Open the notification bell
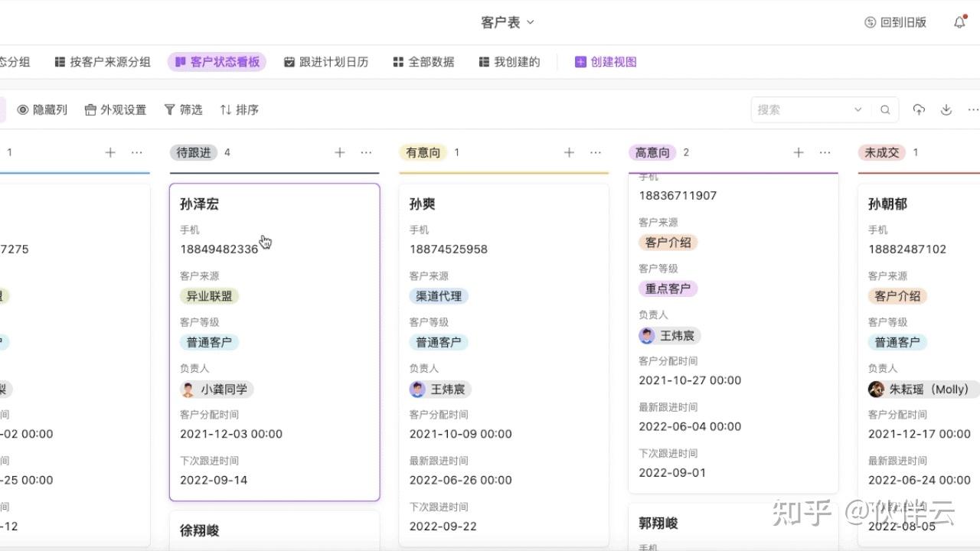Screen dimensions: 980x551 click(x=959, y=22)
